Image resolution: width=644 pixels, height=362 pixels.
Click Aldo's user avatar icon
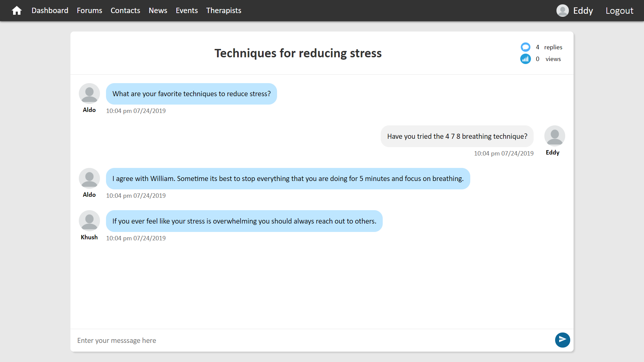coord(89,93)
